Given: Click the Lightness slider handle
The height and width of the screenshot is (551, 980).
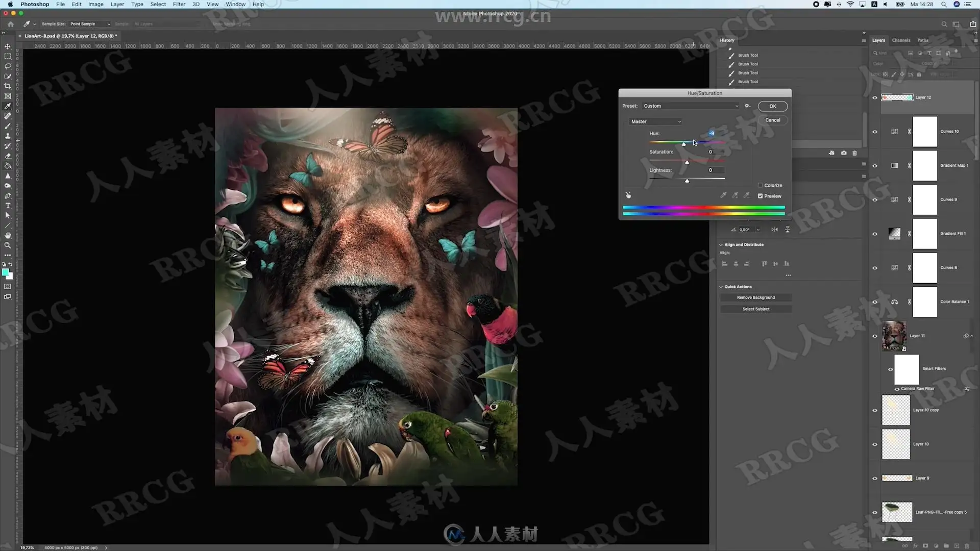Looking at the screenshot, I should point(687,181).
